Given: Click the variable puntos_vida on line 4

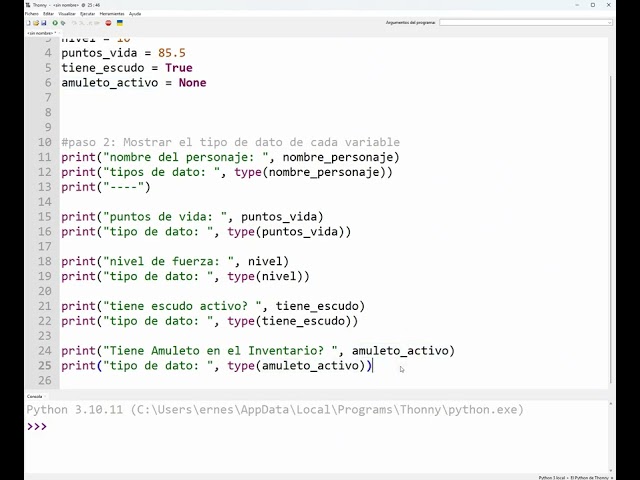Looking at the screenshot, I should coord(100,53).
